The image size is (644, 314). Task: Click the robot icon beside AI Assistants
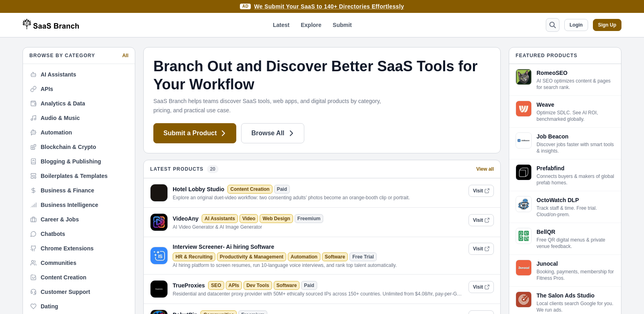pos(33,74)
